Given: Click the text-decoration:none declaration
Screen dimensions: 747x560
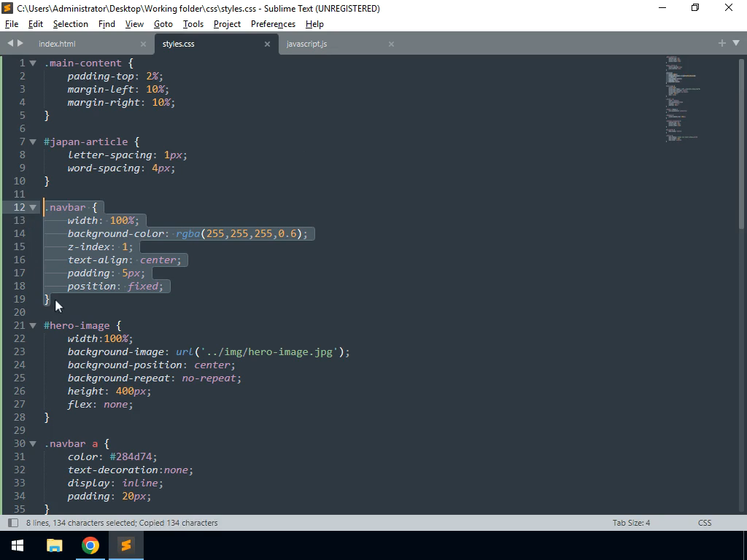Looking at the screenshot, I should click(x=130, y=470).
